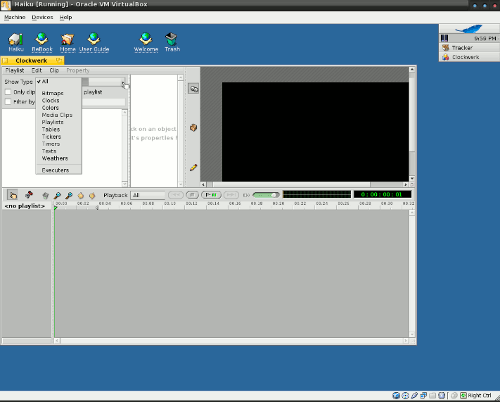
Task: Click the green volume slider
Action: pos(266,195)
